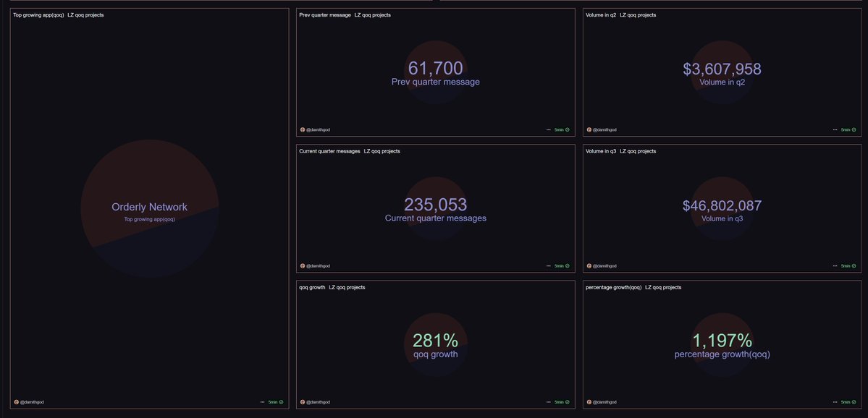Open the three-dot menu on Volume in q2 panel
Viewport: 868px width, 418px height.
(835, 130)
